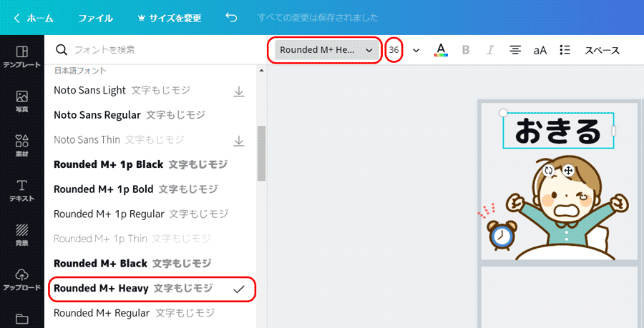Viewport: 644px width, 328px height.
Task: Open the Upload (アップロード) sidebar tab
Action: pos(21,279)
